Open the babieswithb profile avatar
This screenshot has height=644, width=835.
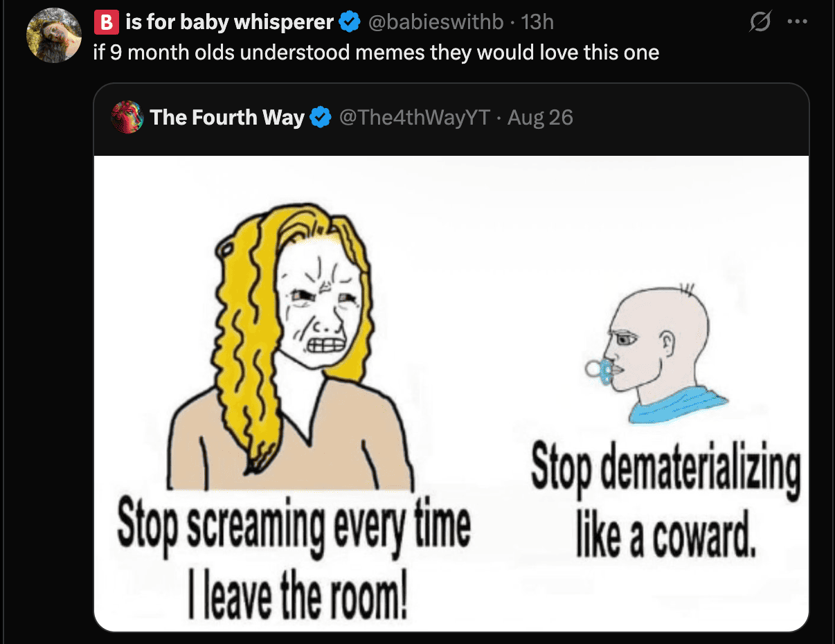[55, 35]
